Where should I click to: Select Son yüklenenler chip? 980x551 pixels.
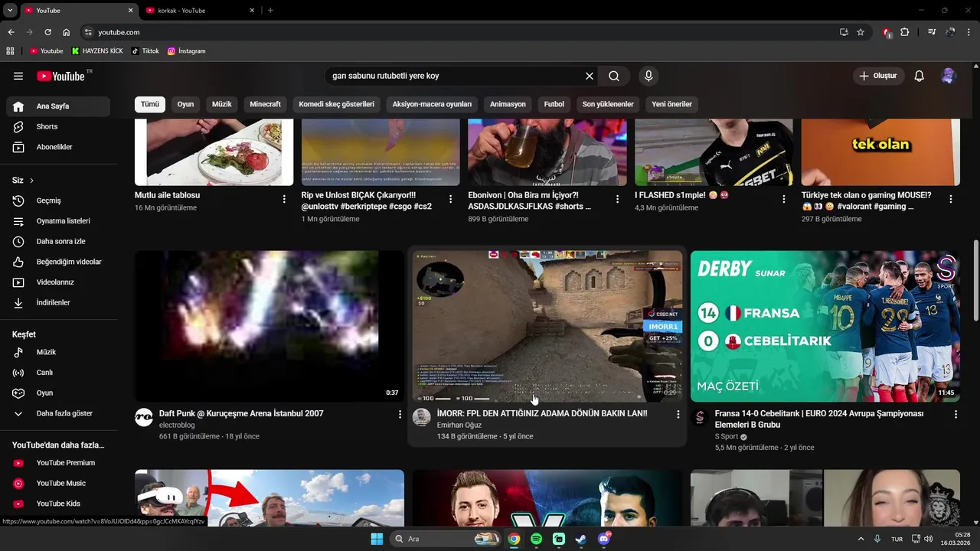[608, 104]
